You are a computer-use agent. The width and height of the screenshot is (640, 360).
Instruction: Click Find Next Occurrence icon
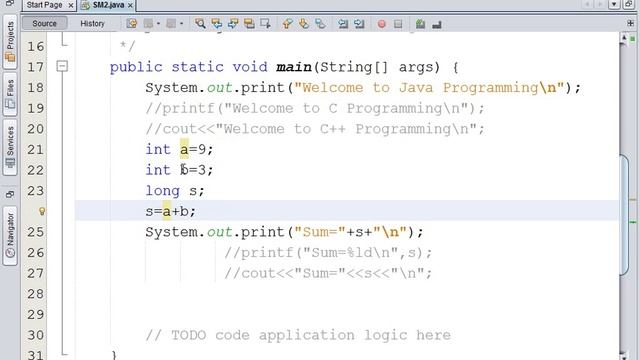pos(233,24)
